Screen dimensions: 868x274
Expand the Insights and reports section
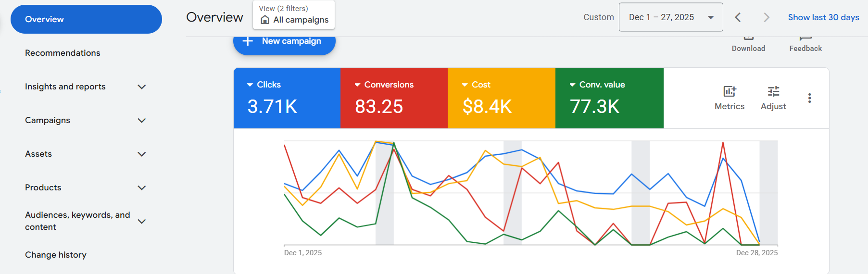[x=141, y=87]
